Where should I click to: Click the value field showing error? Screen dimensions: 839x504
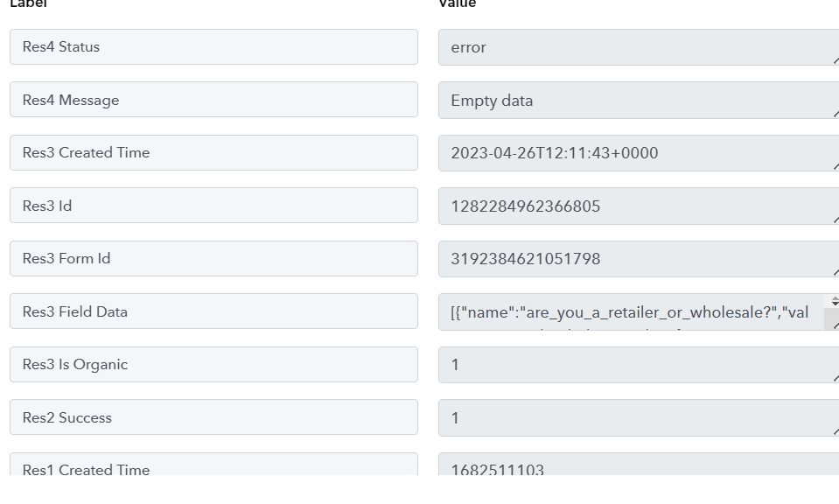pyautogui.click(x=639, y=47)
